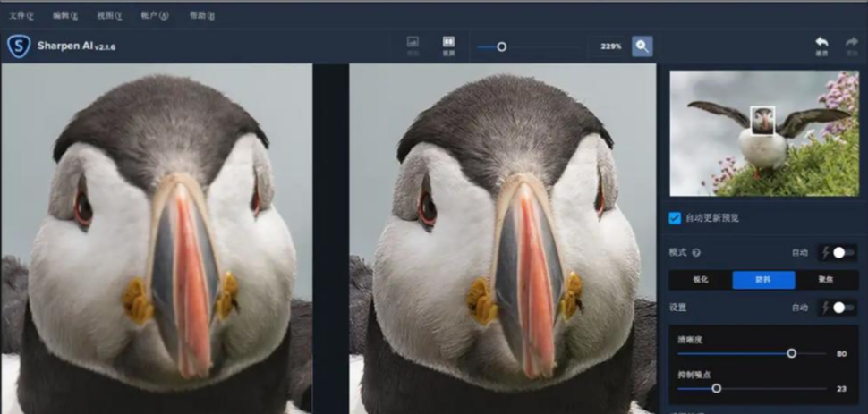
Task: Click the undo arrow icon
Action: [x=821, y=46]
